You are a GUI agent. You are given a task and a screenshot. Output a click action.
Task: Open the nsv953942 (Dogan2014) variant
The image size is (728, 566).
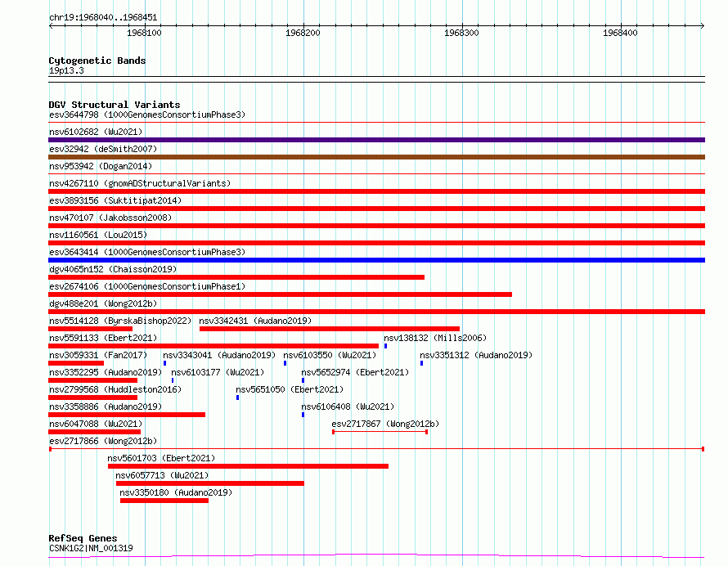click(101, 166)
